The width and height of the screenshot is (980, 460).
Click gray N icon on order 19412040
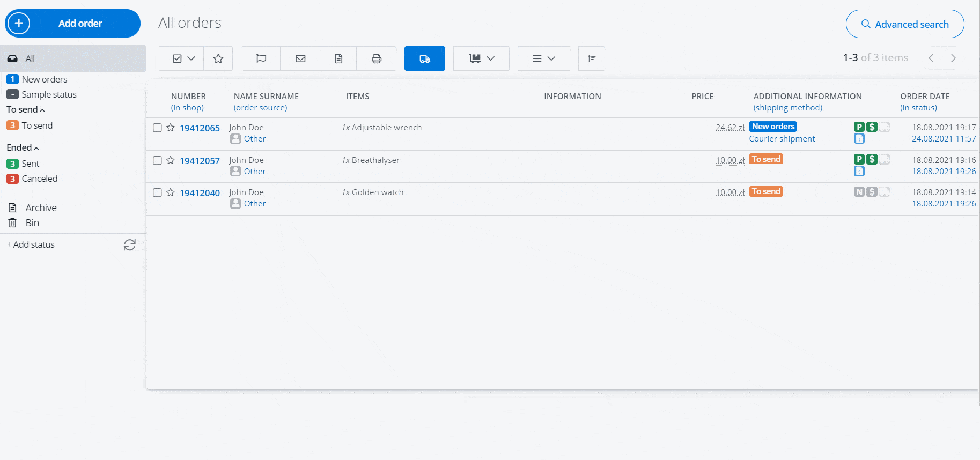pyautogui.click(x=859, y=191)
